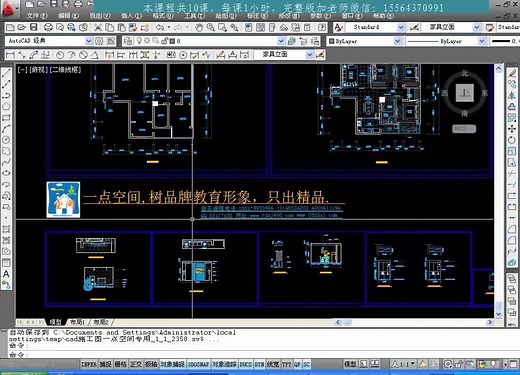Open the 家具立面 dropdown in dimension toolbar
This screenshot has height=375, width=520.
click(310, 55)
